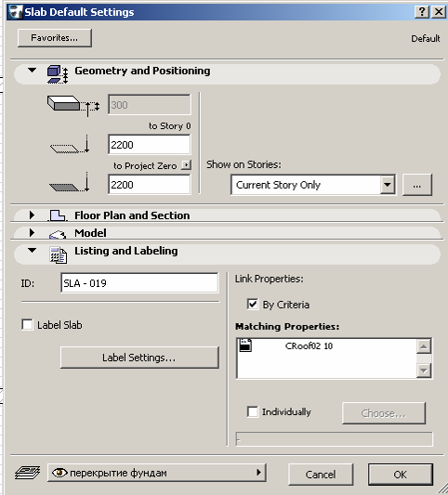Click the elevation to Story 0 icon
This screenshot has width=448, height=495.
(70, 145)
